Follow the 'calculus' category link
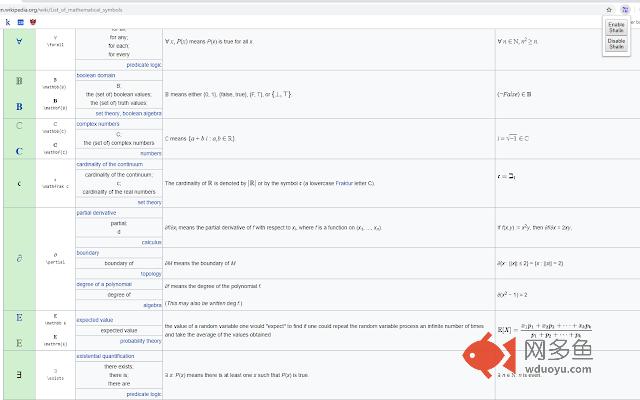The image size is (640, 400). pos(151,241)
